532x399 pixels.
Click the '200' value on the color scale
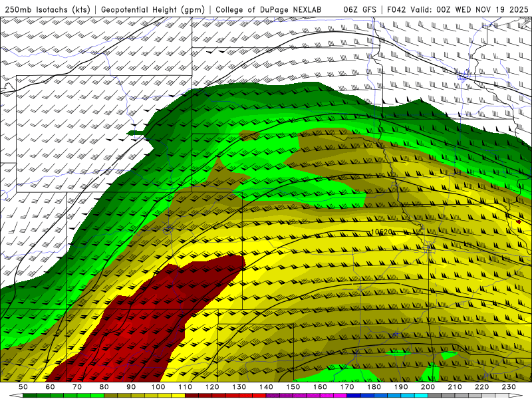click(428, 387)
